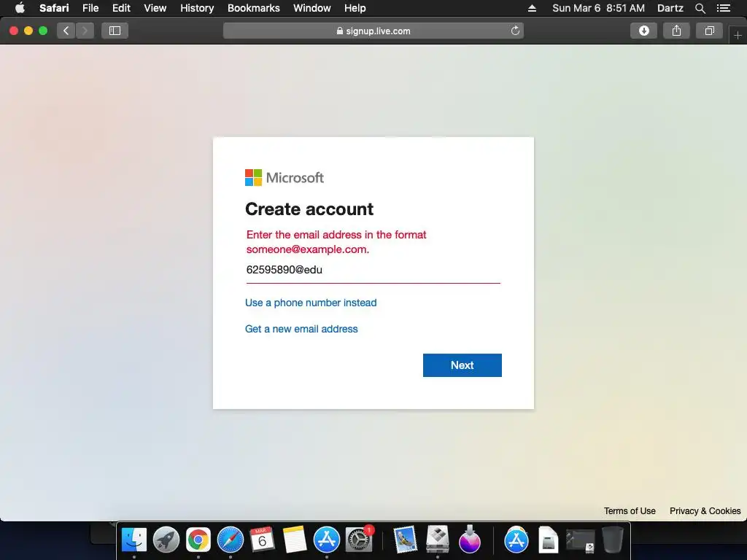Open the History menu

pyautogui.click(x=197, y=8)
